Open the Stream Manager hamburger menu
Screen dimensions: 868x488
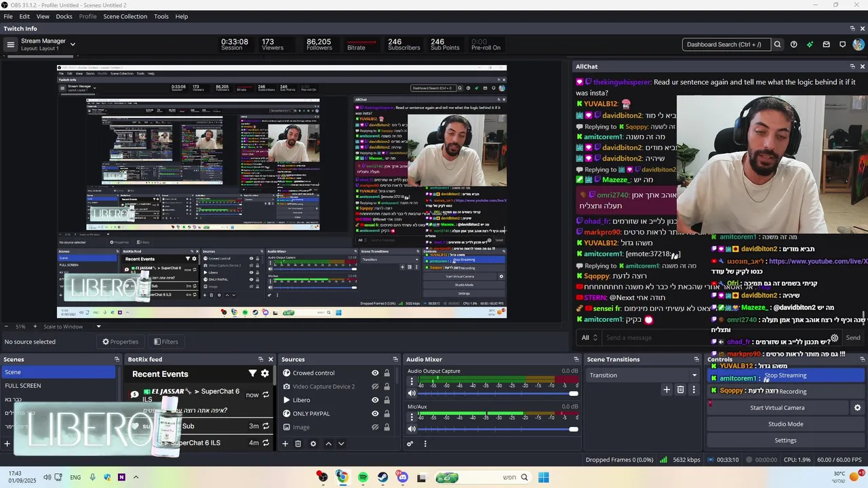pyautogui.click(x=10, y=45)
